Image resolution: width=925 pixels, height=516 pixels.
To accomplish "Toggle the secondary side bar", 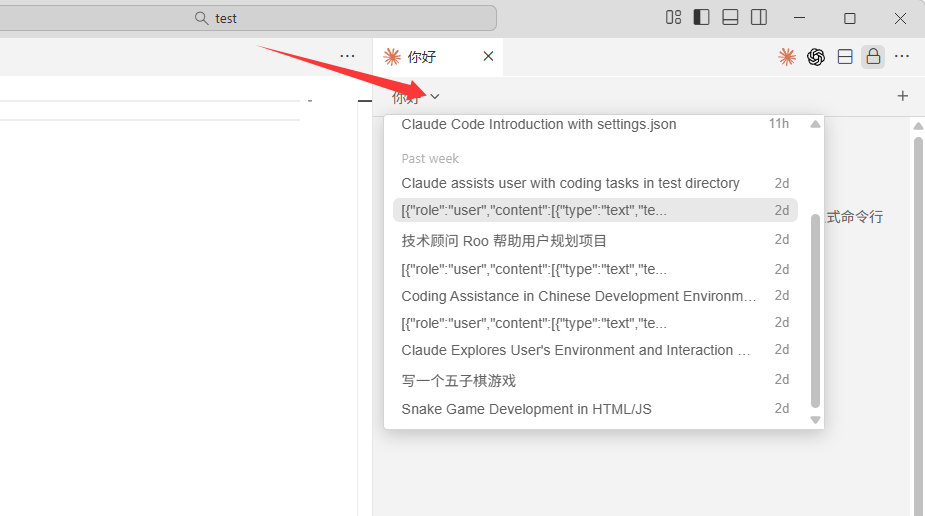I will pos(759,18).
